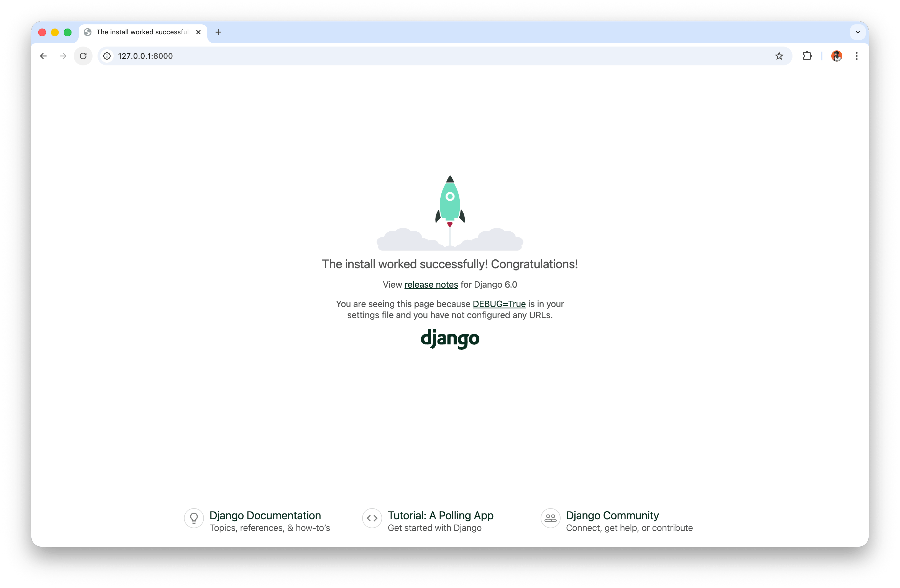Image resolution: width=900 pixels, height=588 pixels.
Task: Click the Tutorial: A Polling App link
Action: pos(441,515)
